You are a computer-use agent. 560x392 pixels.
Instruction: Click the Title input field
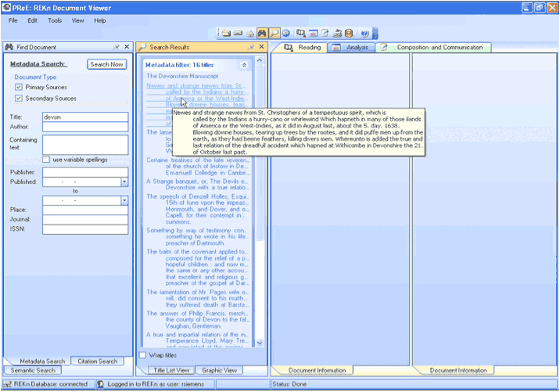click(x=85, y=117)
